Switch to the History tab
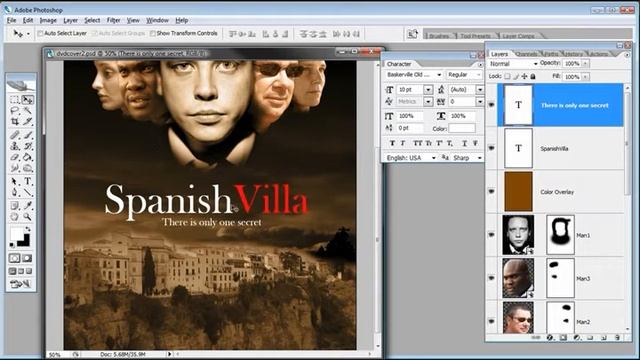The height and width of the screenshot is (360, 640). (x=573, y=53)
